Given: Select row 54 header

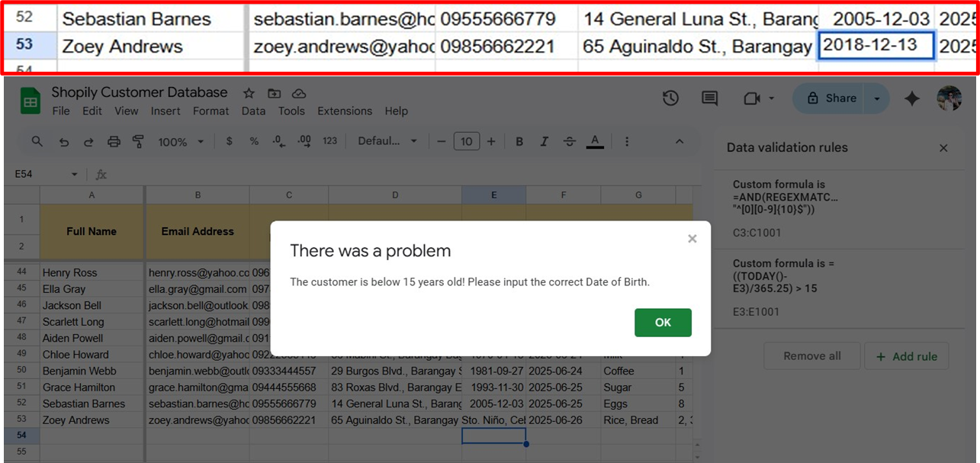Looking at the screenshot, I should click(21, 435).
